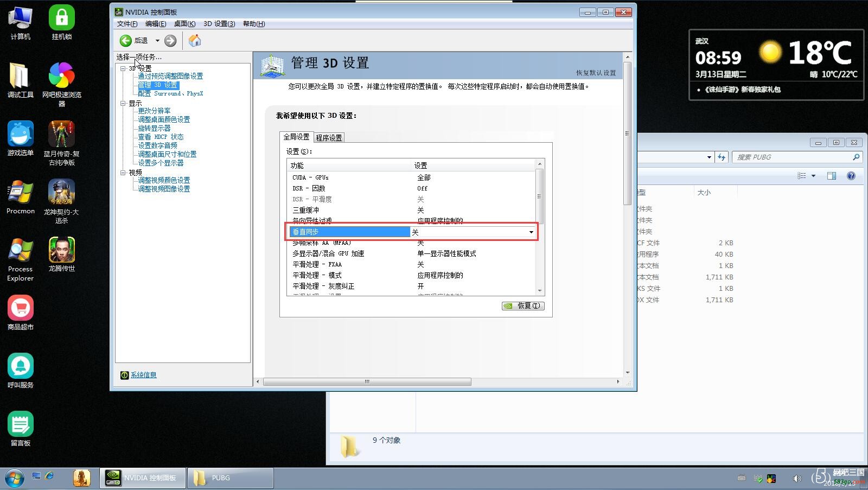The image size is (868, 490).
Task: Open the 3D 设置(3) menu
Action: coord(219,24)
